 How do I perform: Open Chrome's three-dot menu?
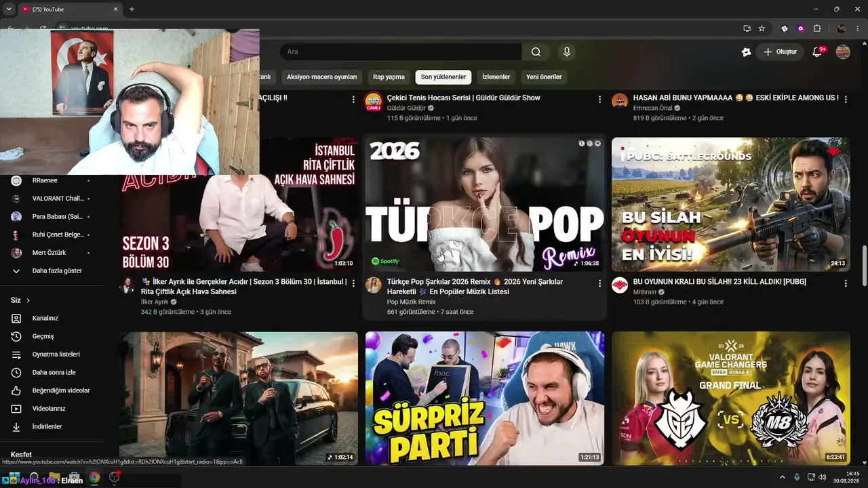(857, 28)
